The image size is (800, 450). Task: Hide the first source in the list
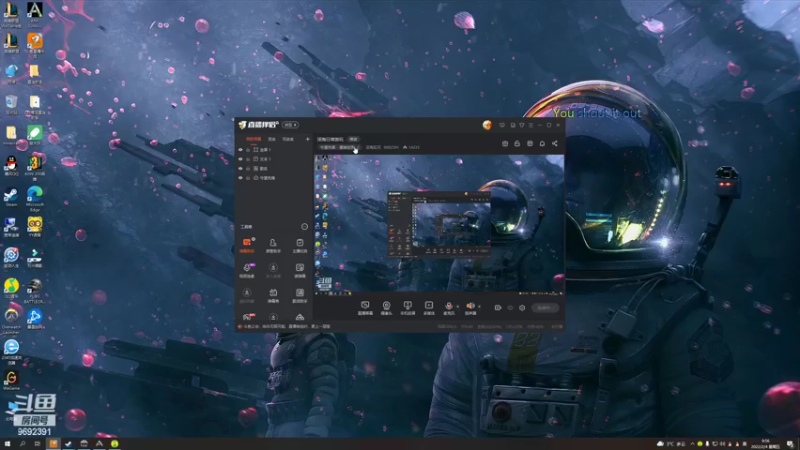pos(241,149)
